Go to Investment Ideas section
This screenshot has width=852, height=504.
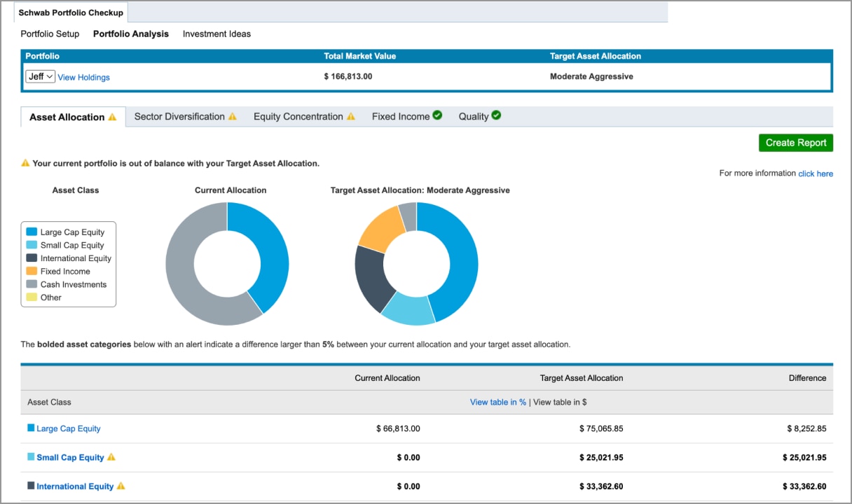click(217, 34)
